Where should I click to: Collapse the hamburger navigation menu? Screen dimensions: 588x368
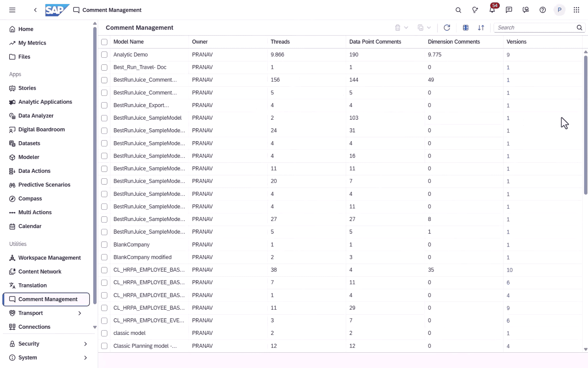[12, 10]
